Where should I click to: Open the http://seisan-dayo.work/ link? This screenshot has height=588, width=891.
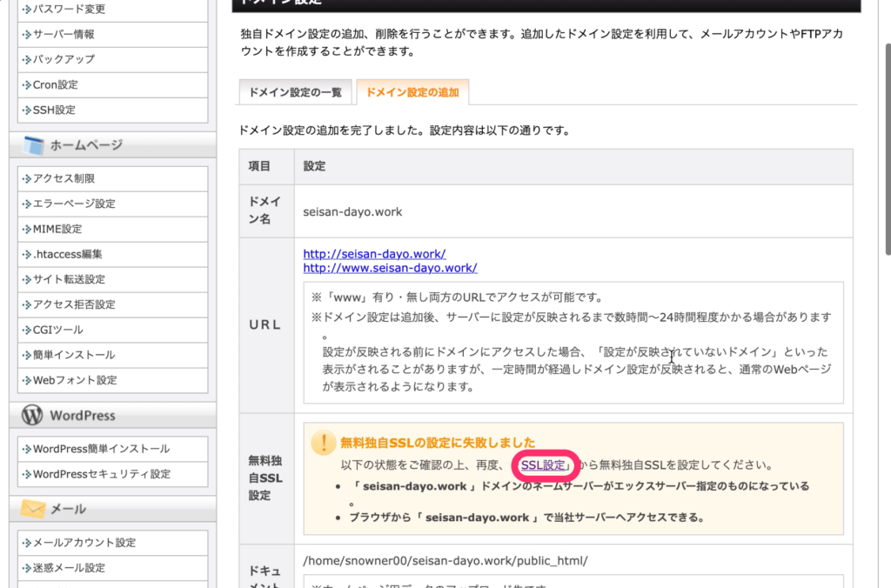(x=374, y=254)
